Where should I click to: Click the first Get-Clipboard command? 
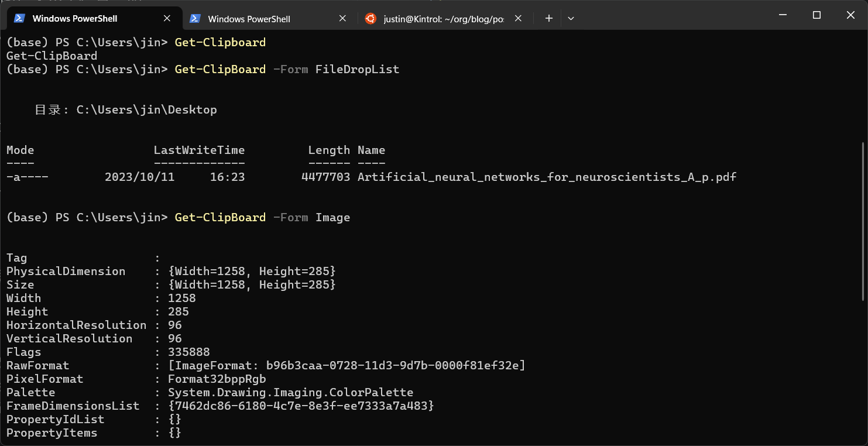click(220, 43)
